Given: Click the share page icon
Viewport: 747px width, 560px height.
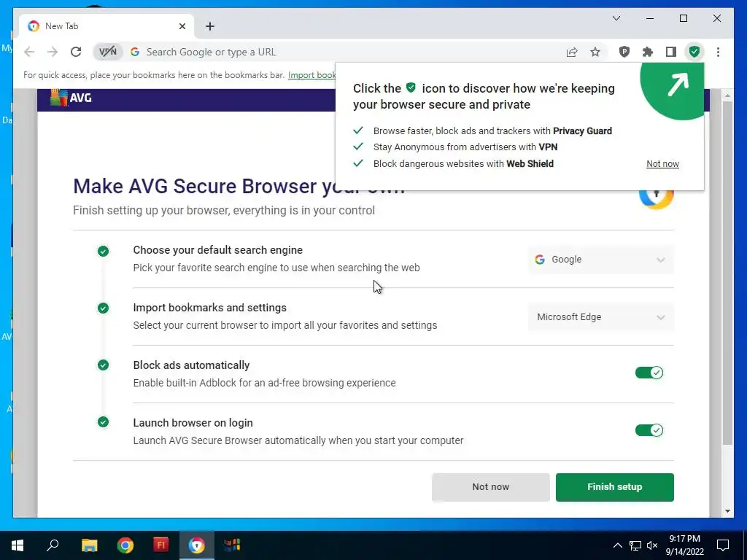Looking at the screenshot, I should coord(572,52).
